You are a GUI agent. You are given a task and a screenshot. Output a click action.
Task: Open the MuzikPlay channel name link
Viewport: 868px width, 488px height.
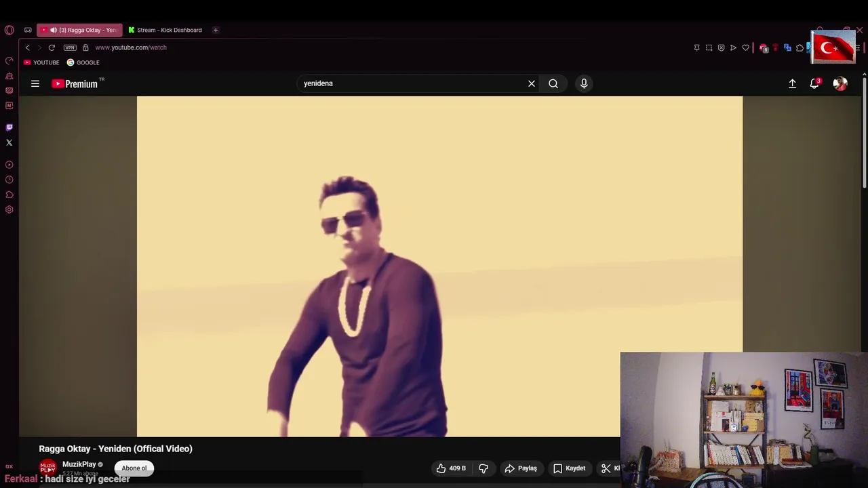79,464
